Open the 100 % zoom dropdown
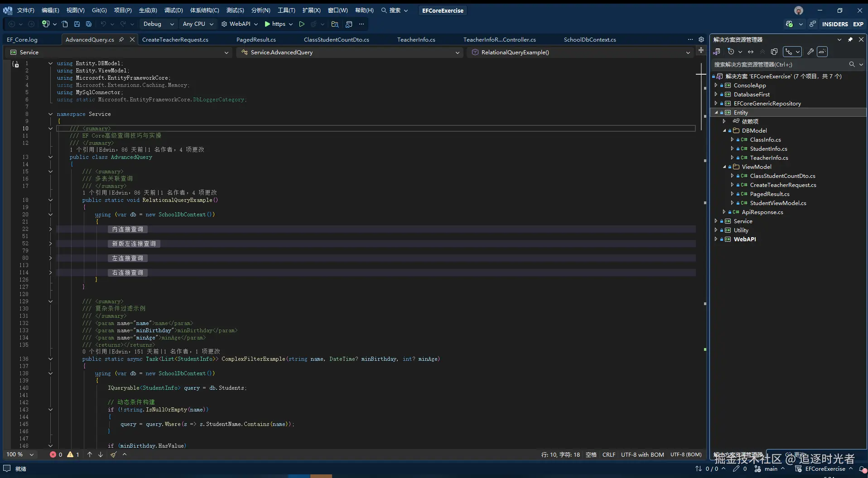Viewport: 868px width, 478px height. [20, 454]
